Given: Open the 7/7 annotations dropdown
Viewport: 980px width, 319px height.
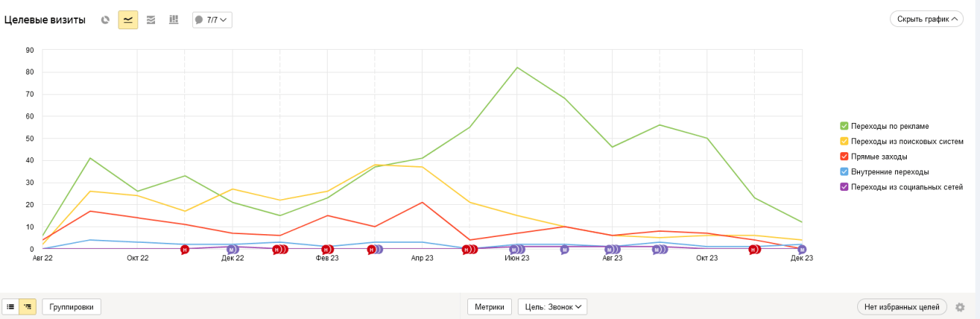Looking at the screenshot, I should tap(211, 20).
